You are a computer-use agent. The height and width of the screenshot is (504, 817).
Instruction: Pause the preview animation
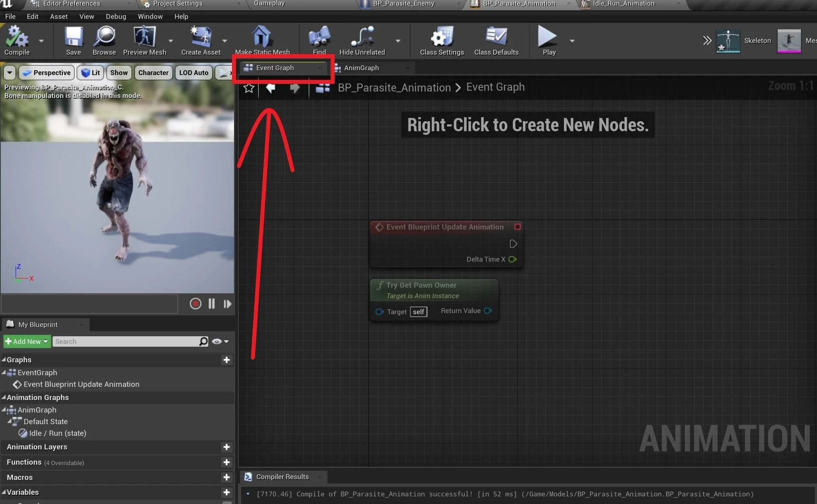211,304
